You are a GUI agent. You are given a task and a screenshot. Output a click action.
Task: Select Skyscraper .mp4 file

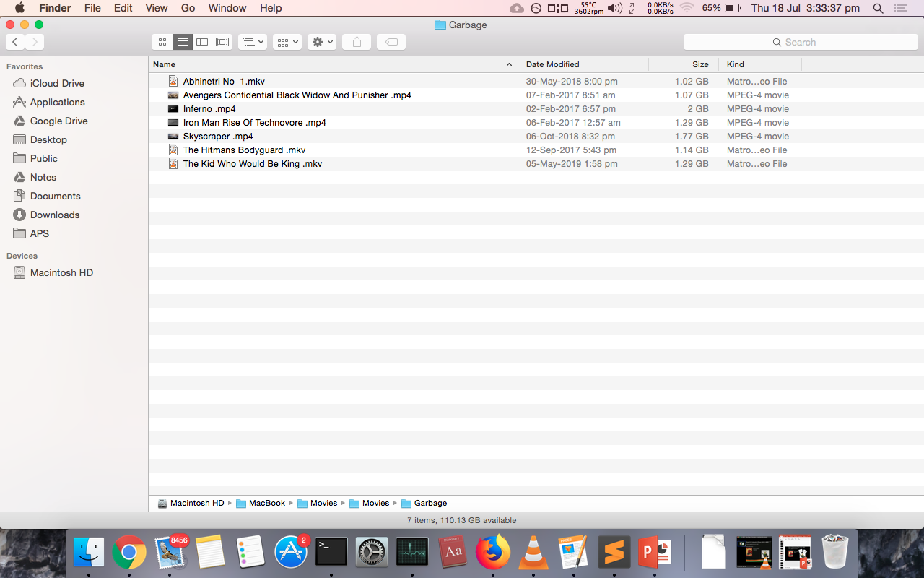click(536, 136)
